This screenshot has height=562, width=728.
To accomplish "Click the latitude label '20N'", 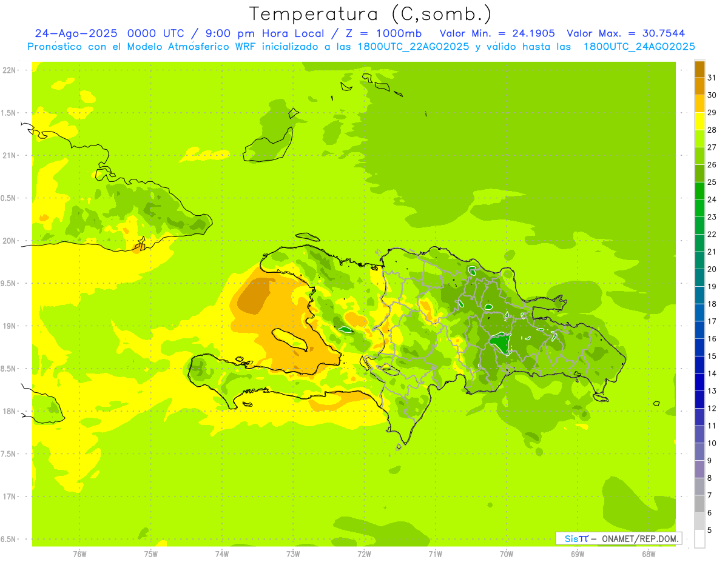I will [8, 241].
